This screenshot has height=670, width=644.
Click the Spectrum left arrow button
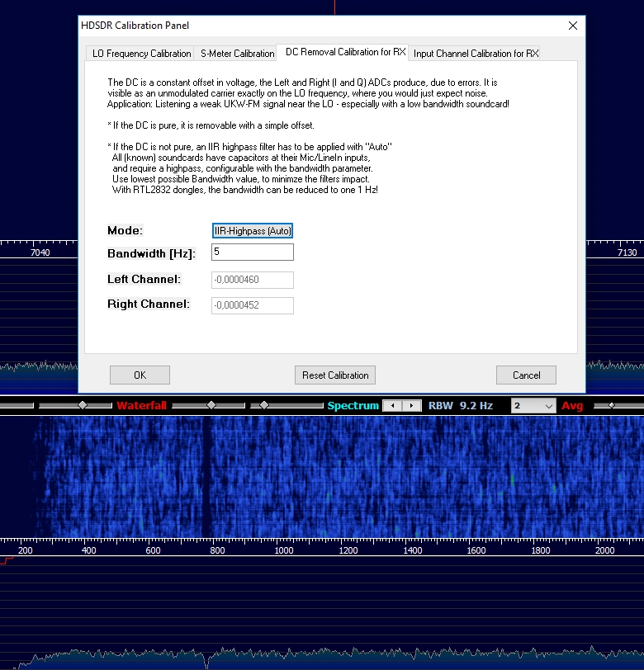click(x=392, y=405)
